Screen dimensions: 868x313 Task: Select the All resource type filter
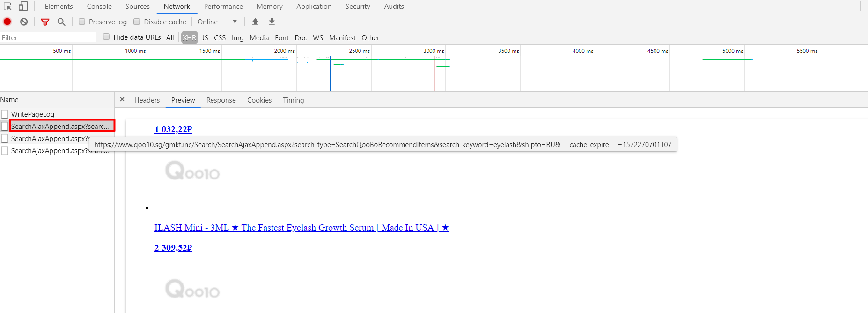click(x=170, y=37)
